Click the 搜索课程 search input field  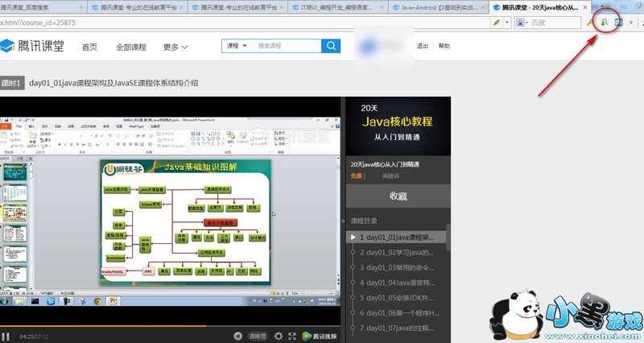click(287, 46)
